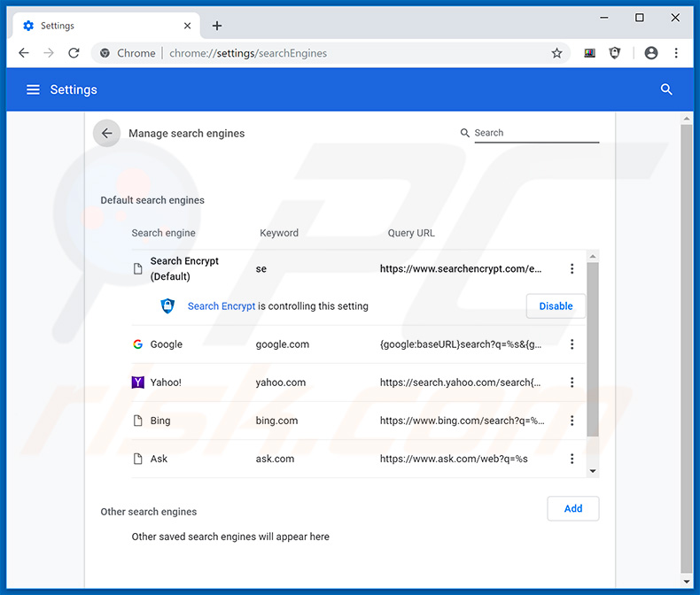Open the user profile avatar
The width and height of the screenshot is (700, 595).
click(x=651, y=53)
